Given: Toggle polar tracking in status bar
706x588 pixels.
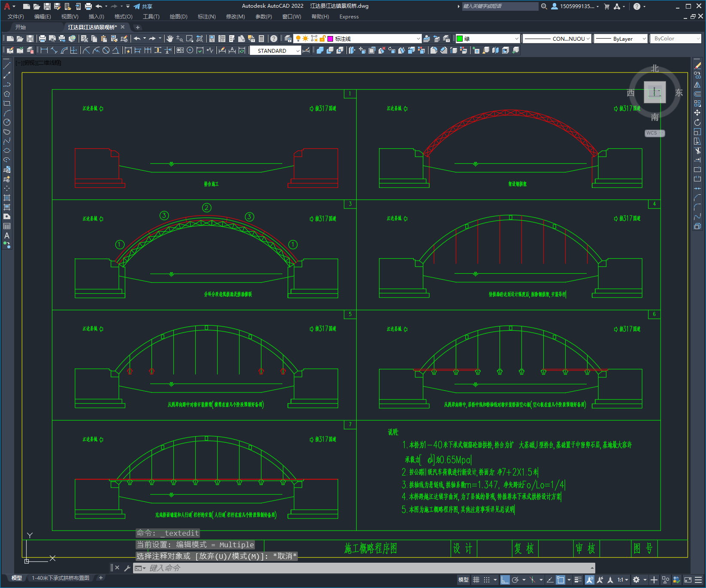Looking at the screenshot, I should 515,580.
